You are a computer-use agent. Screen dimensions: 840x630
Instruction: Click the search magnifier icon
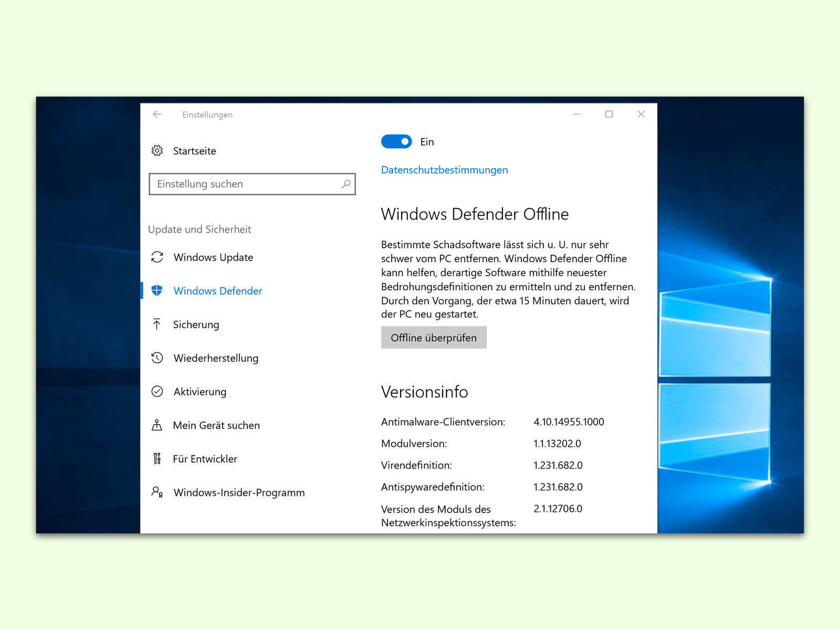point(346,184)
